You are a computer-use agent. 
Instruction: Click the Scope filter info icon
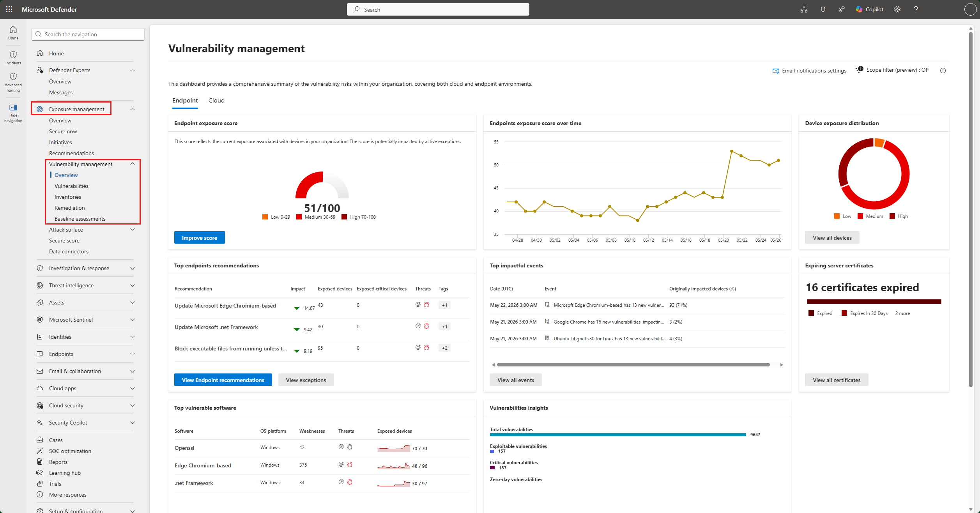(x=943, y=71)
